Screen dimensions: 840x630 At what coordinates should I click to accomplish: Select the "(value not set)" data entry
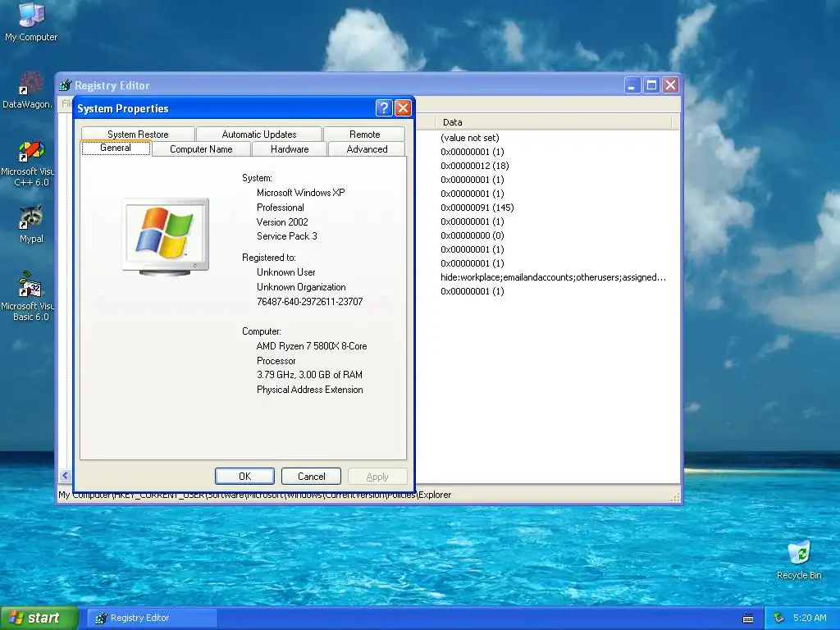[470, 138]
